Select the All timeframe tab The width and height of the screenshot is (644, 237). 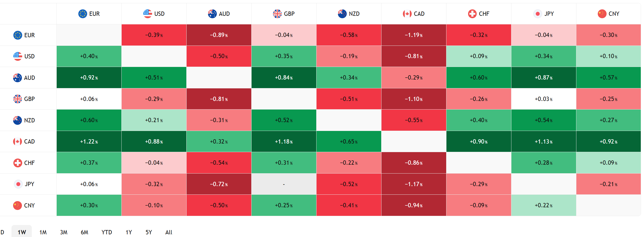pos(169,232)
